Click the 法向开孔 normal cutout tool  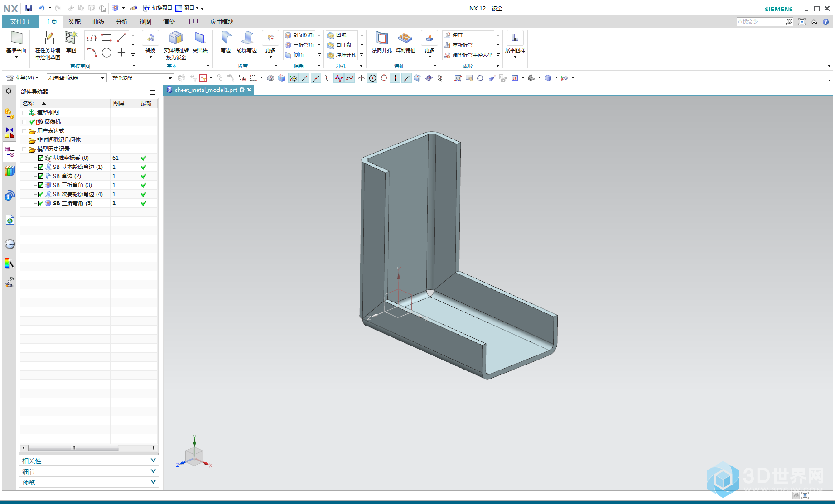point(381,42)
